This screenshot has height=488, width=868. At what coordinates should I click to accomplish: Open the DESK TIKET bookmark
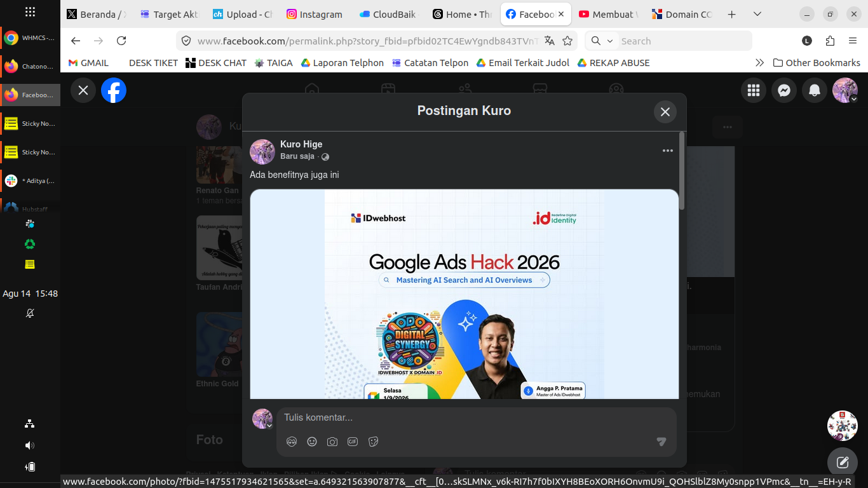coord(153,63)
